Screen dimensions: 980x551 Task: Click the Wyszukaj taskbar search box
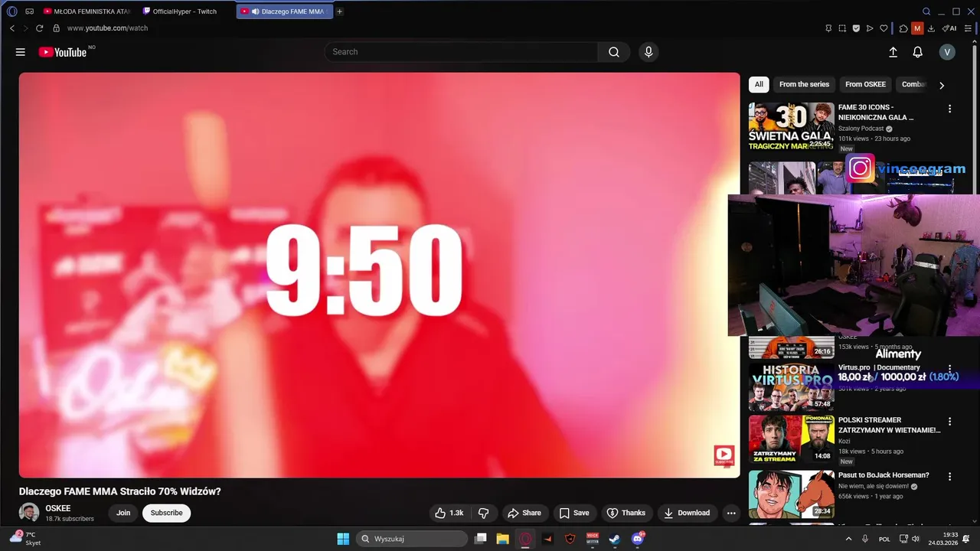coord(412,539)
